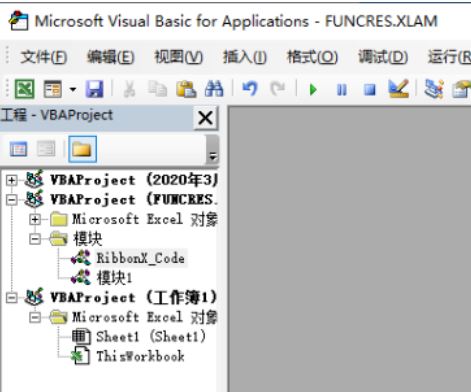This screenshot has width=471, height=392.
Task: Select Microsoft Excel 对象 folder under 工作簿1
Action: point(145,317)
